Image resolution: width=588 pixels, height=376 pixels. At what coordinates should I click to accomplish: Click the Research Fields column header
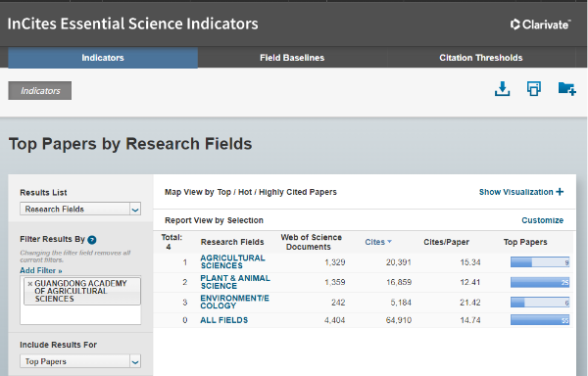232,242
